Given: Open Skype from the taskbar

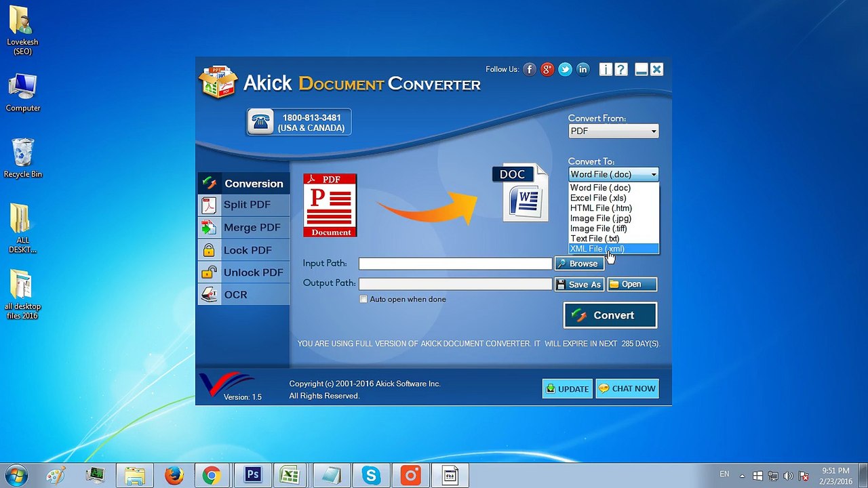Looking at the screenshot, I should pos(370,475).
